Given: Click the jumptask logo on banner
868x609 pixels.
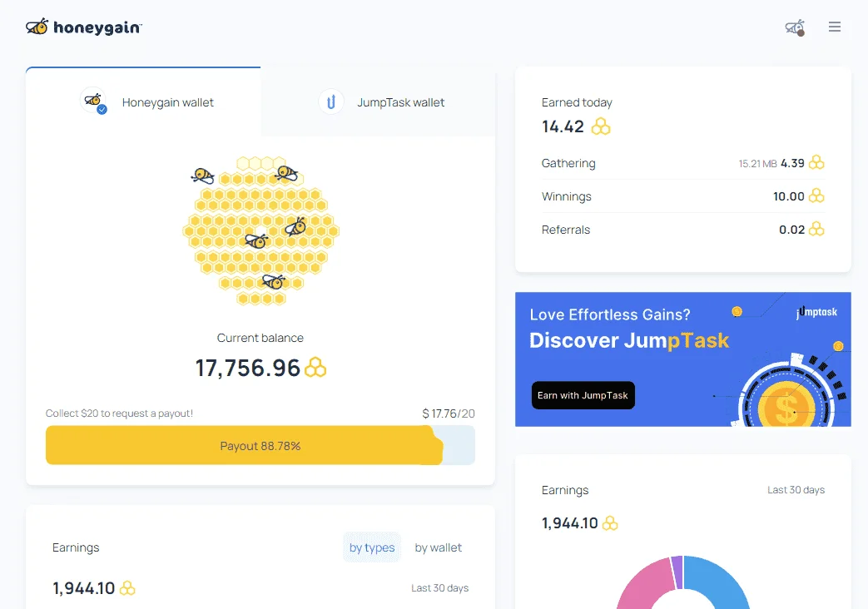Looking at the screenshot, I should click(x=816, y=312).
